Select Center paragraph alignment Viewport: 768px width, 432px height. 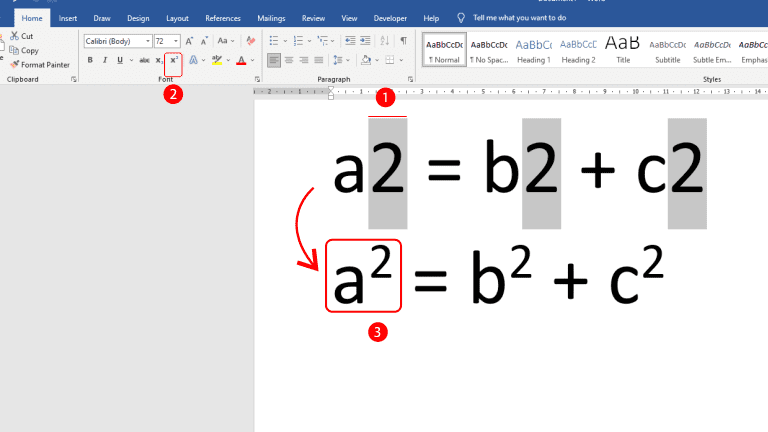click(289, 60)
